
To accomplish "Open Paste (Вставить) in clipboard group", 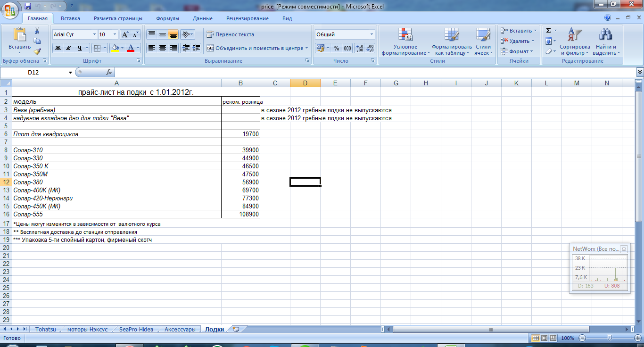I will (x=19, y=40).
